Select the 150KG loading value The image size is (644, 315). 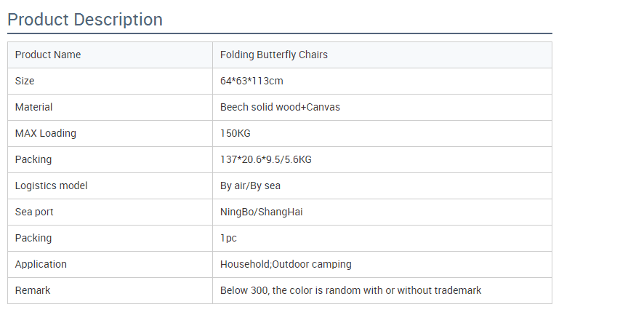235,134
